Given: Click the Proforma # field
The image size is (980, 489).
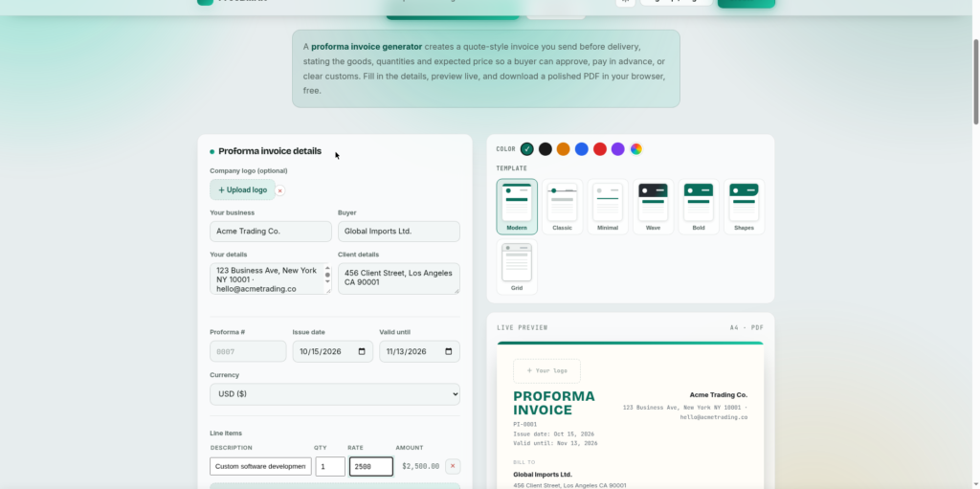Looking at the screenshot, I should tap(248, 351).
